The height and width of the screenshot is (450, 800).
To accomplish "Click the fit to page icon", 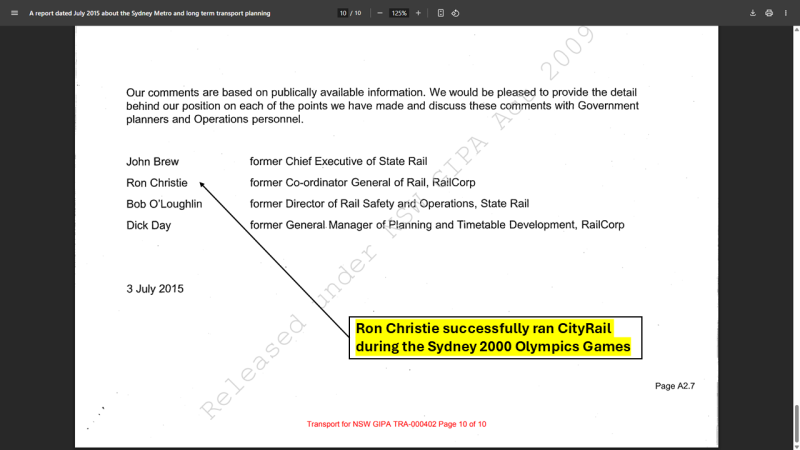I will click(x=441, y=13).
